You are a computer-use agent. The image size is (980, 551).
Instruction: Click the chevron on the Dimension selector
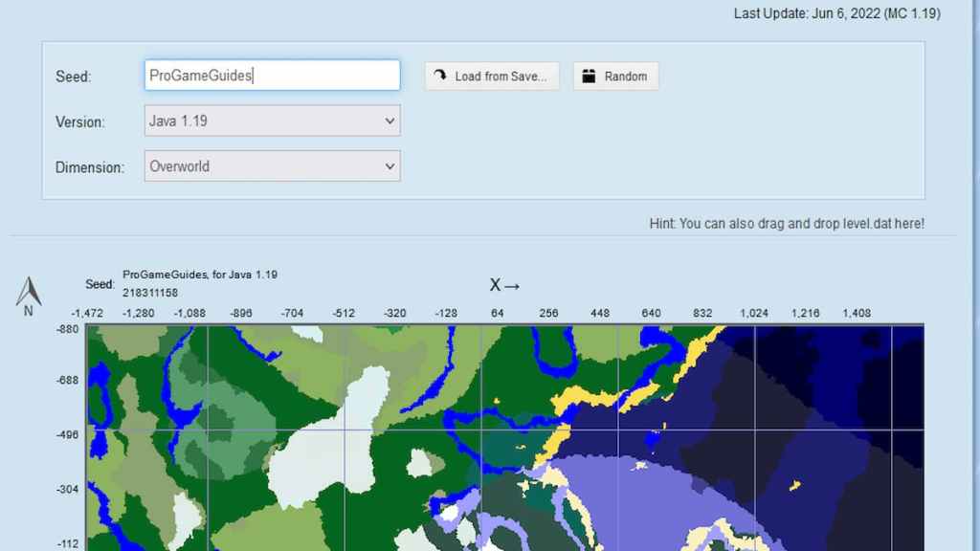pos(390,166)
